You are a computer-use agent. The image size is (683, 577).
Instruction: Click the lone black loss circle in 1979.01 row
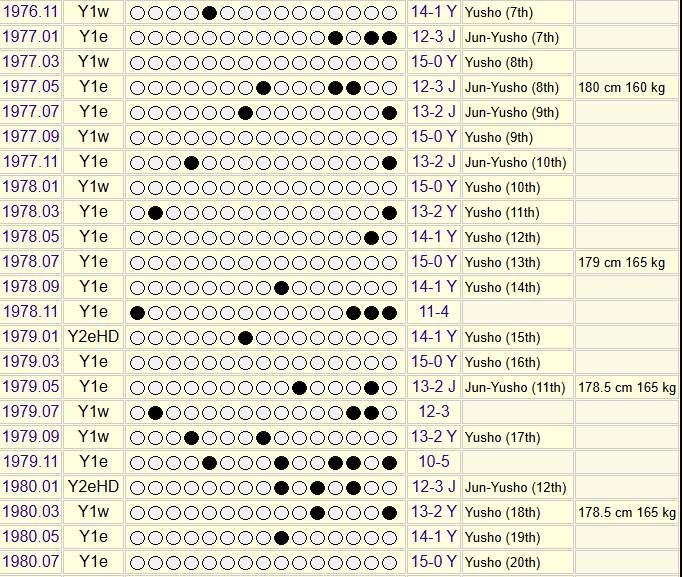pyautogui.click(x=246, y=338)
